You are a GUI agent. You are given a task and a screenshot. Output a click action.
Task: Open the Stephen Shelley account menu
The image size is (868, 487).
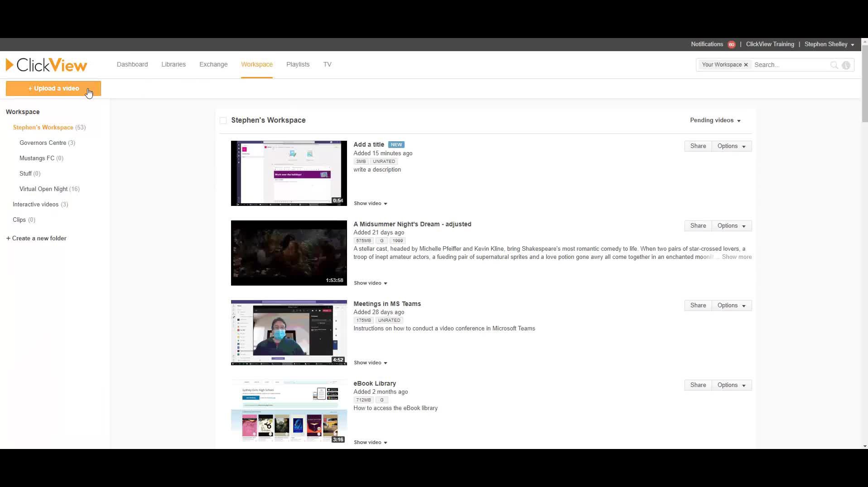(x=829, y=44)
